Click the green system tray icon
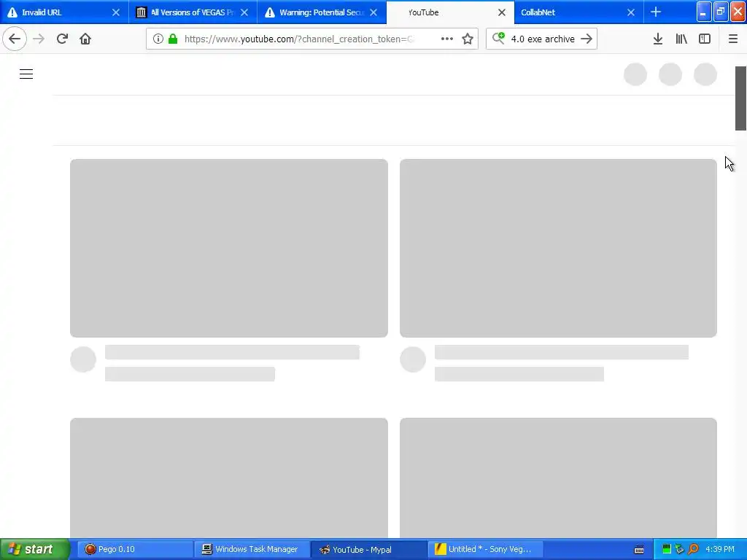The image size is (747, 560). 667,549
